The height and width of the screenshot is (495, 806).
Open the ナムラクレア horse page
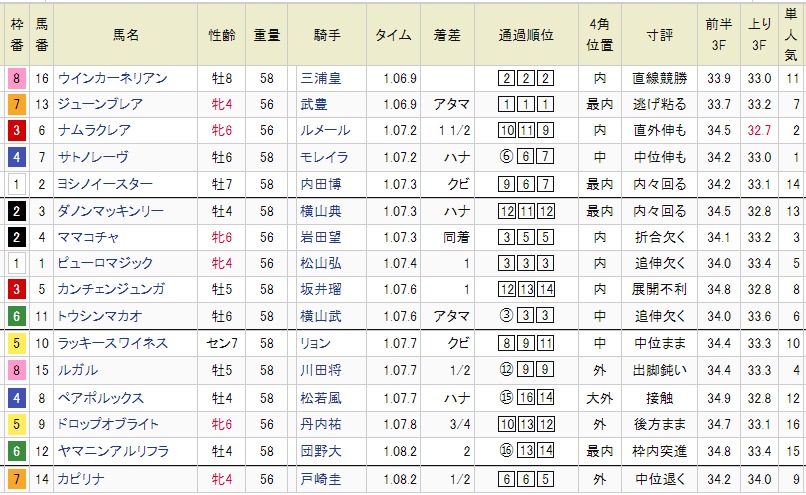pos(97,130)
